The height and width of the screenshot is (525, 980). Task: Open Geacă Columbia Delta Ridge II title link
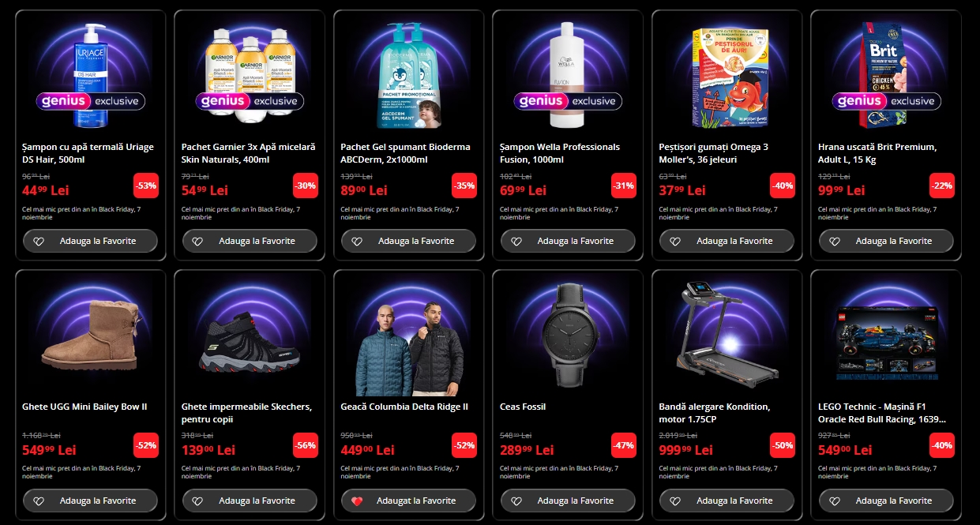tap(404, 407)
